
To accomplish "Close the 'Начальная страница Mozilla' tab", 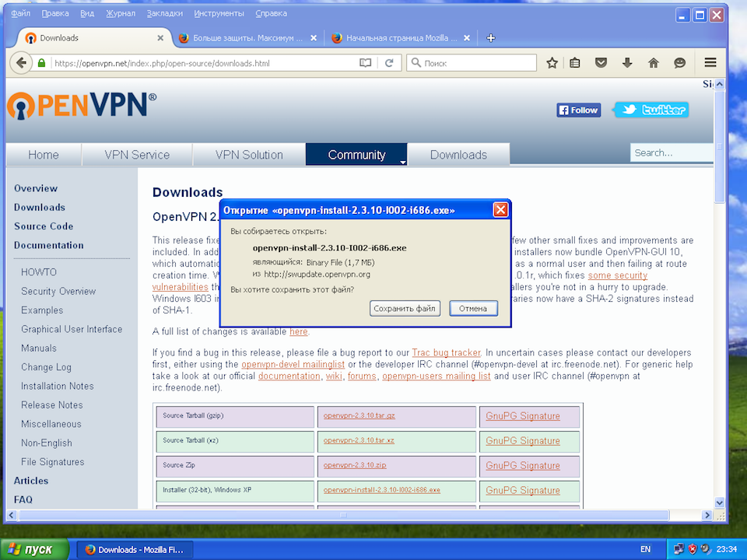I will 467,38.
